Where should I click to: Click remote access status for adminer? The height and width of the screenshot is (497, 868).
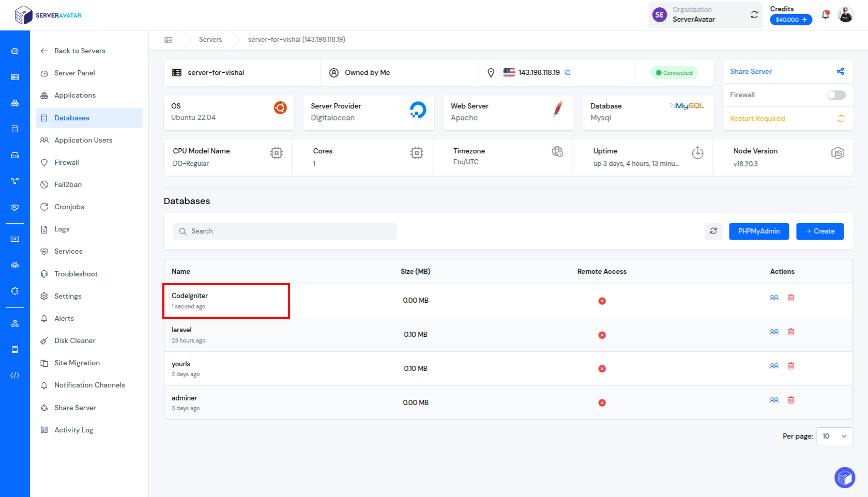tap(602, 403)
